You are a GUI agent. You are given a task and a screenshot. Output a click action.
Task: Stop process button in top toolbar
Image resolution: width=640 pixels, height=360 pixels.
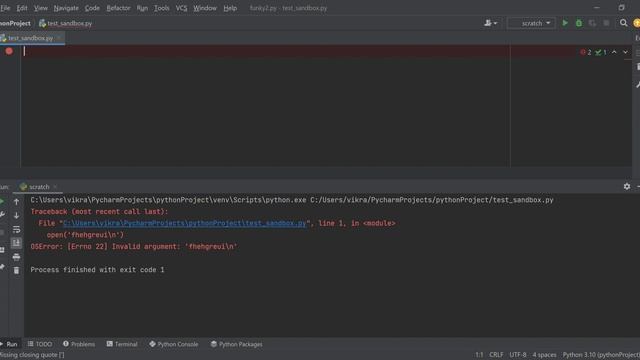point(606,23)
